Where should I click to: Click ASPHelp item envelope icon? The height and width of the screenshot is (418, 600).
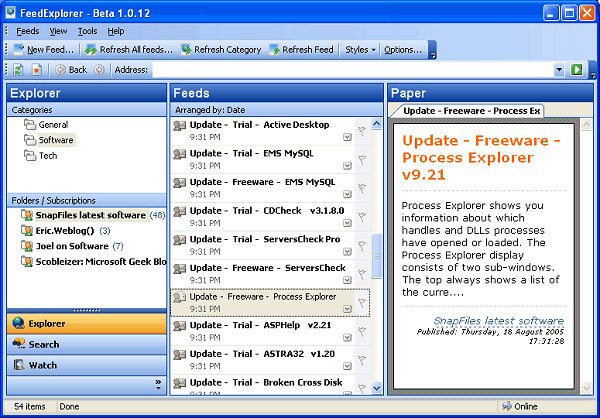(179, 326)
